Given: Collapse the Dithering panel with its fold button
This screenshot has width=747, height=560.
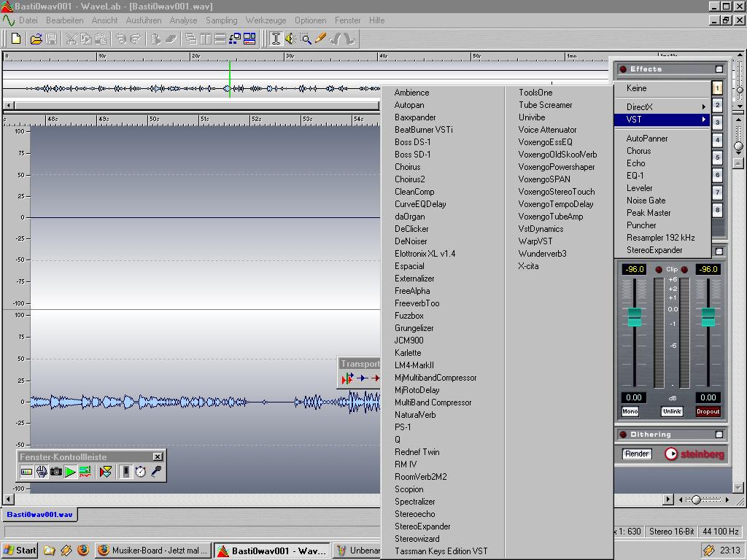Looking at the screenshot, I should pyautogui.click(x=719, y=435).
